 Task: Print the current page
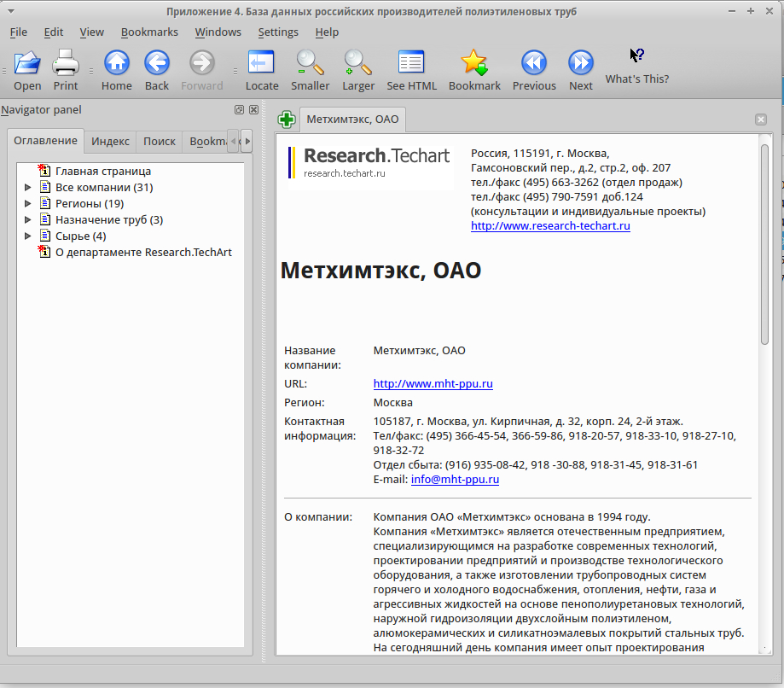coord(66,62)
